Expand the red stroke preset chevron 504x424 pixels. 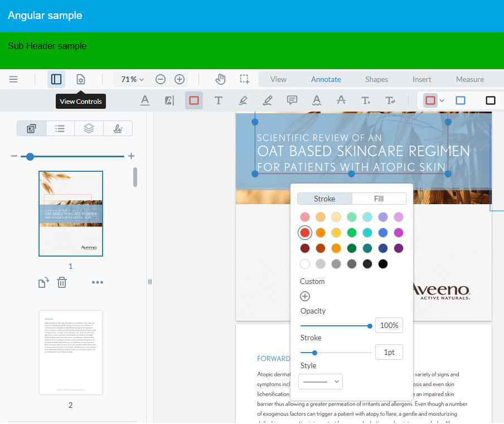[441, 100]
